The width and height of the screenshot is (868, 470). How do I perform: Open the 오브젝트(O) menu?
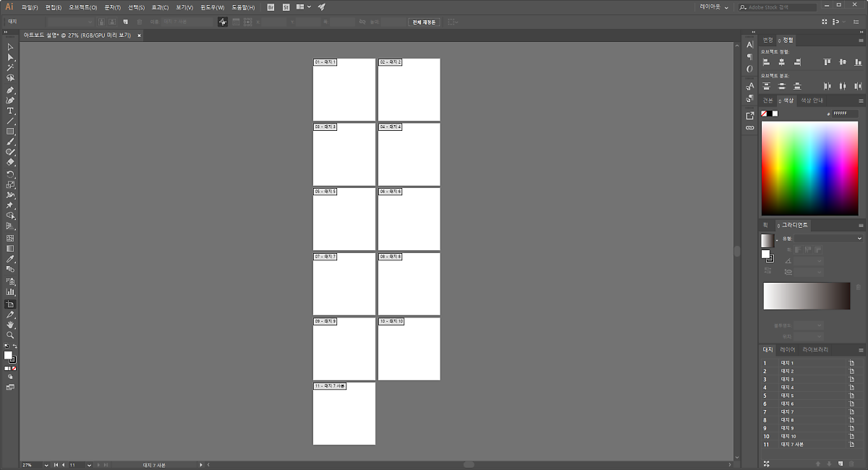[83, 7]
